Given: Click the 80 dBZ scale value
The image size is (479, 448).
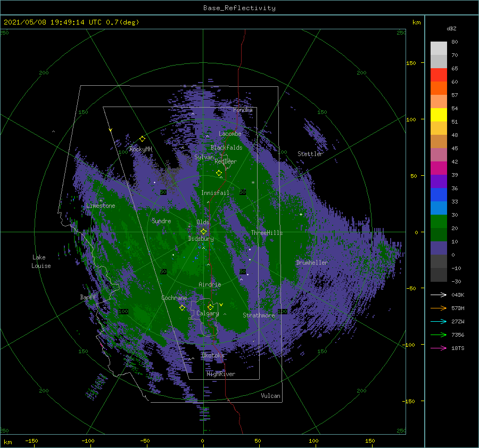Looking at the screenshot, I should [x=455, y=42].
